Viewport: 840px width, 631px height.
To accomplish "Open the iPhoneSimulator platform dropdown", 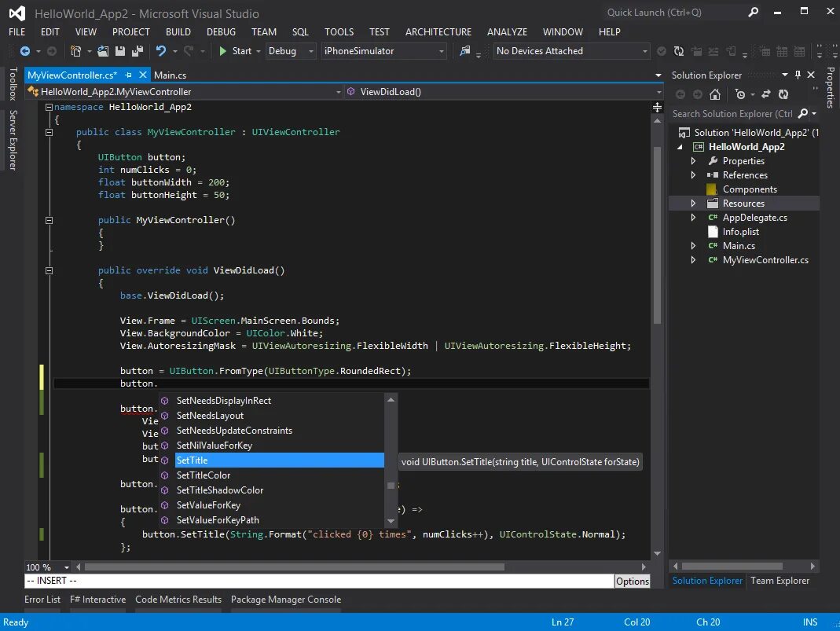I will point(383,51).
